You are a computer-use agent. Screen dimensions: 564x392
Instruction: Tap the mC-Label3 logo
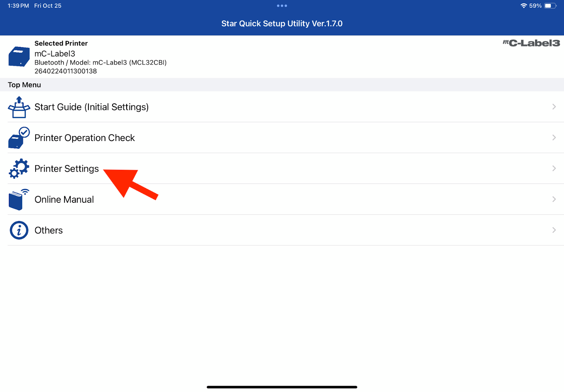pyautogui.click(x=531, y=43)
